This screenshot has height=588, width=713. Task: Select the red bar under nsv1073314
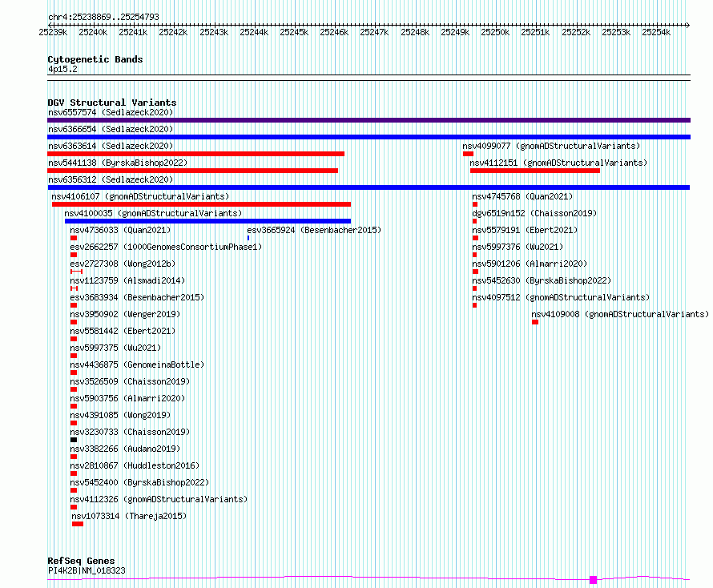78,524
